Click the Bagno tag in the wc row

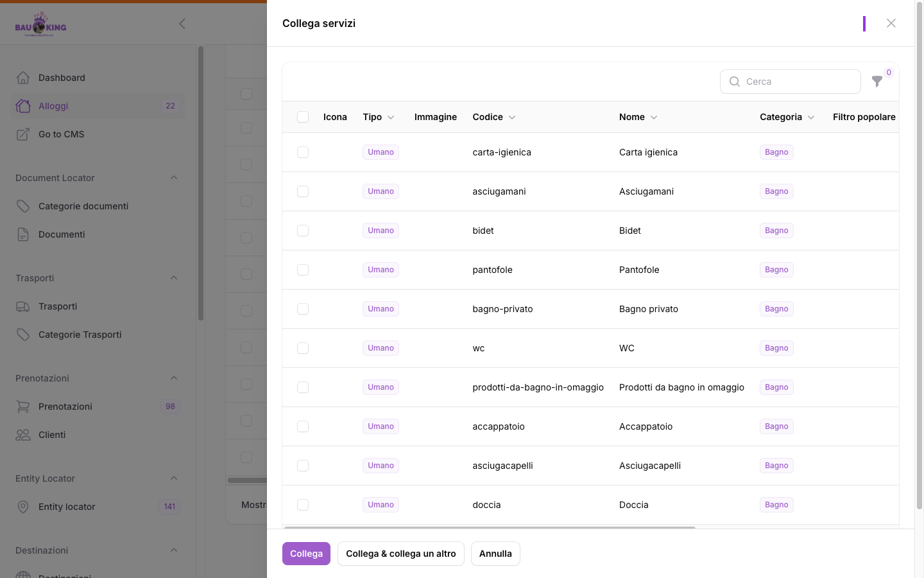pyautogui.click(x=776, y=348)
